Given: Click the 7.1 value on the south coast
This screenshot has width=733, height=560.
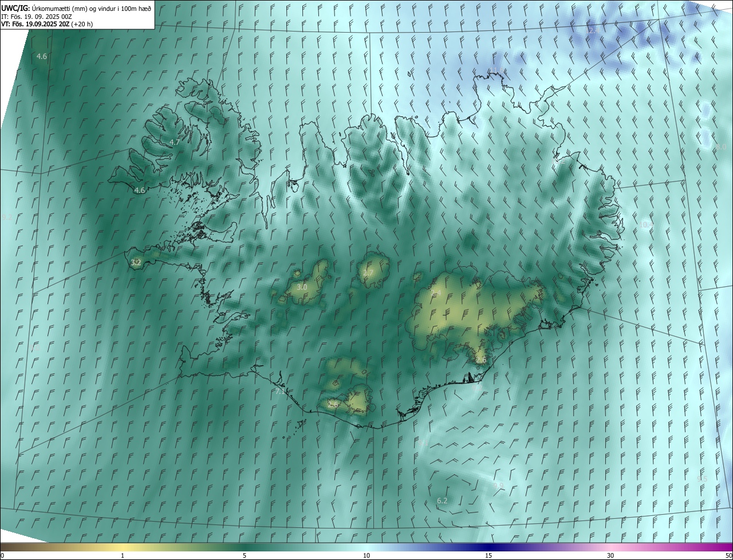Looking at the screenshot, I should (280, 392).
